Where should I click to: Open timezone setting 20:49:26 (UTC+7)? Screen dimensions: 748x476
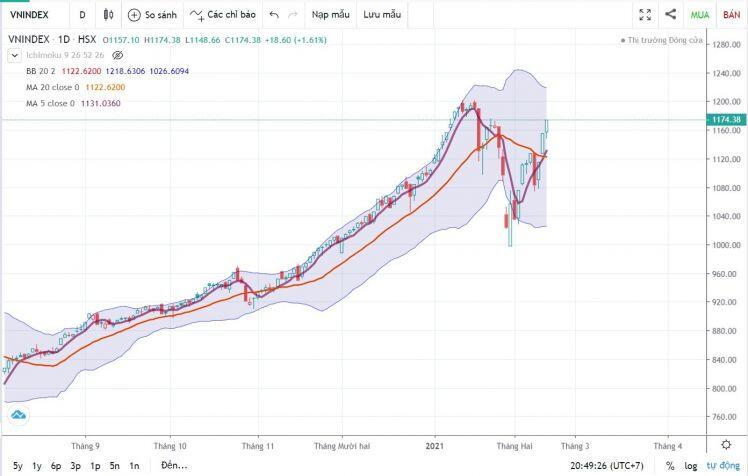coord(607,466)
